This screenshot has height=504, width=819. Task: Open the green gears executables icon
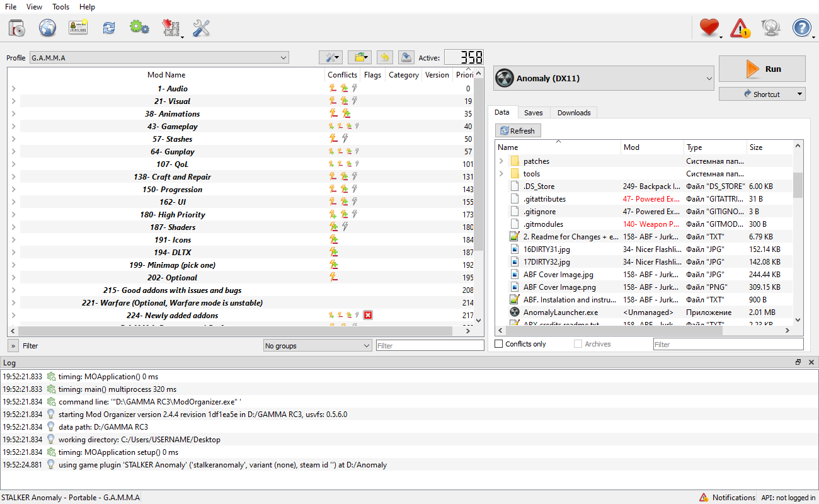[139, 28]
